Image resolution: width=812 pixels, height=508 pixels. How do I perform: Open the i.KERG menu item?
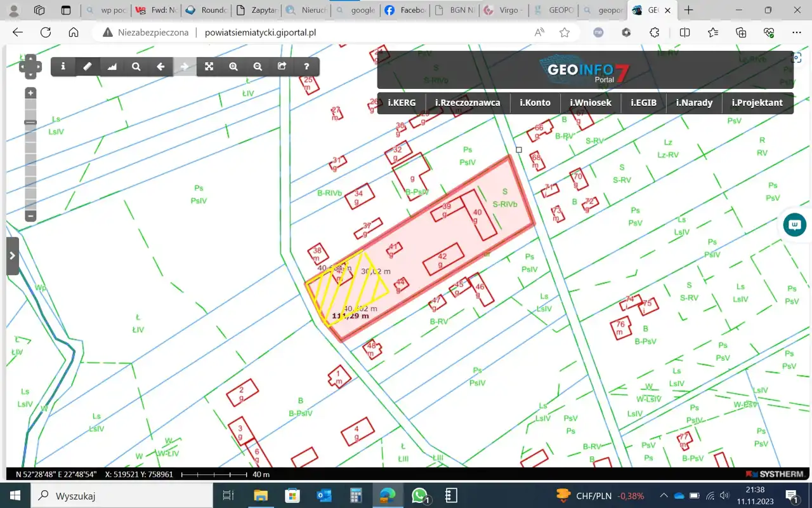click(x=402, y=103)
